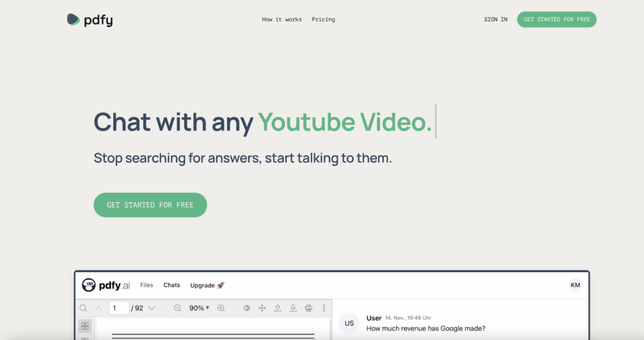
Task: Open the 90% zoom level dropdown
Action: (x=199, y=308)
